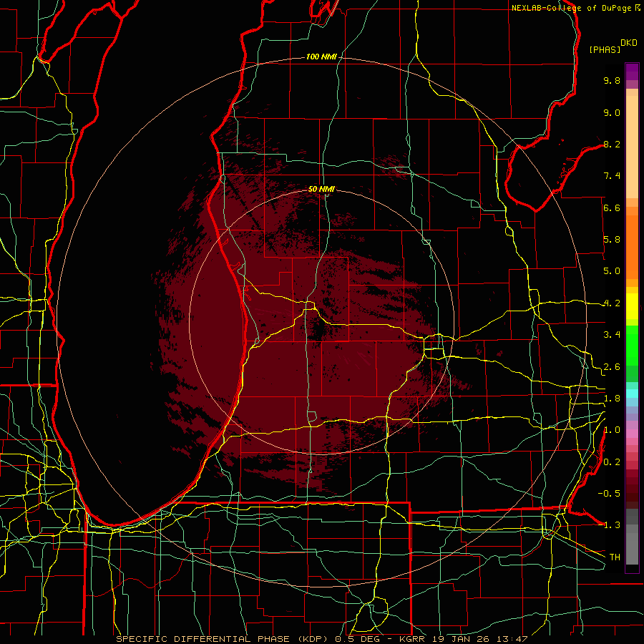Select the 9.0 value on the scale
Image resolution: width=644 pixels, height=644 pixels.
(x=612, y=112)
